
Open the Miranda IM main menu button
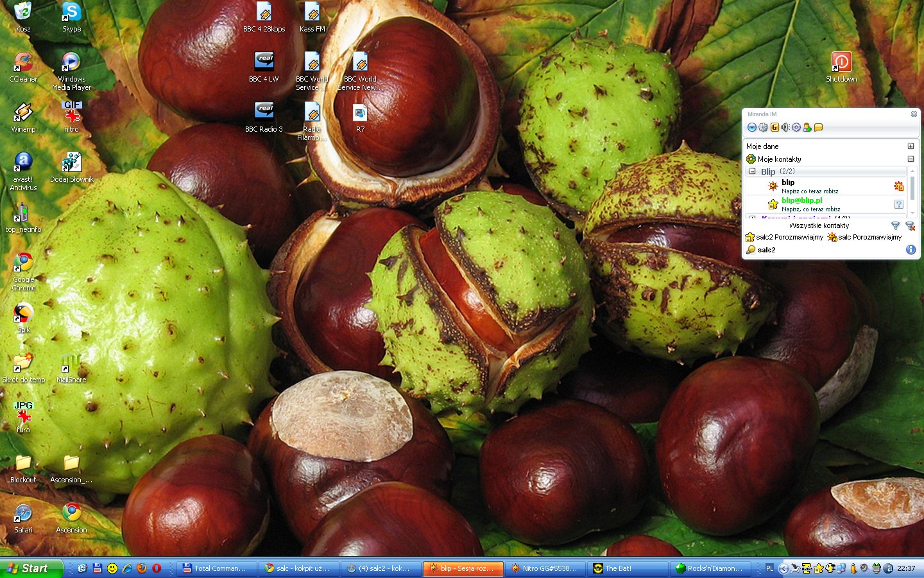752,127
